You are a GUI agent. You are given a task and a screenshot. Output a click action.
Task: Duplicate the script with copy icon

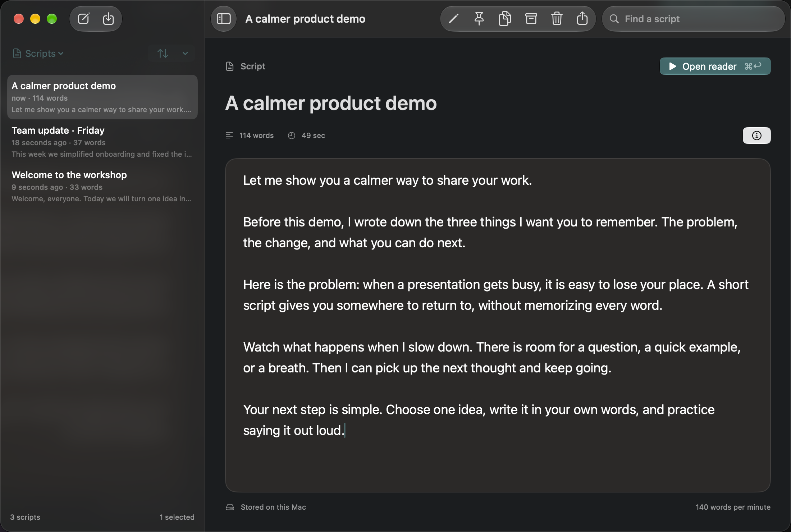(x=505, y=19)
